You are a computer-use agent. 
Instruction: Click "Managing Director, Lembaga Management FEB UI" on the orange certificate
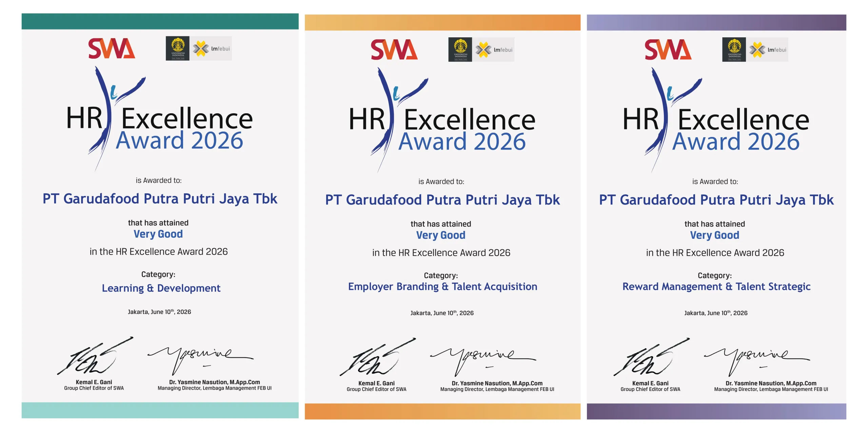pos(497,389)
